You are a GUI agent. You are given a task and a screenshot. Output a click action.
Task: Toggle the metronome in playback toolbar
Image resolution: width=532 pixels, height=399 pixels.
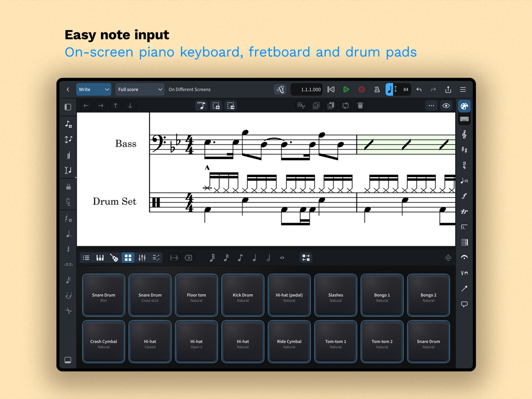pos(376,89)
